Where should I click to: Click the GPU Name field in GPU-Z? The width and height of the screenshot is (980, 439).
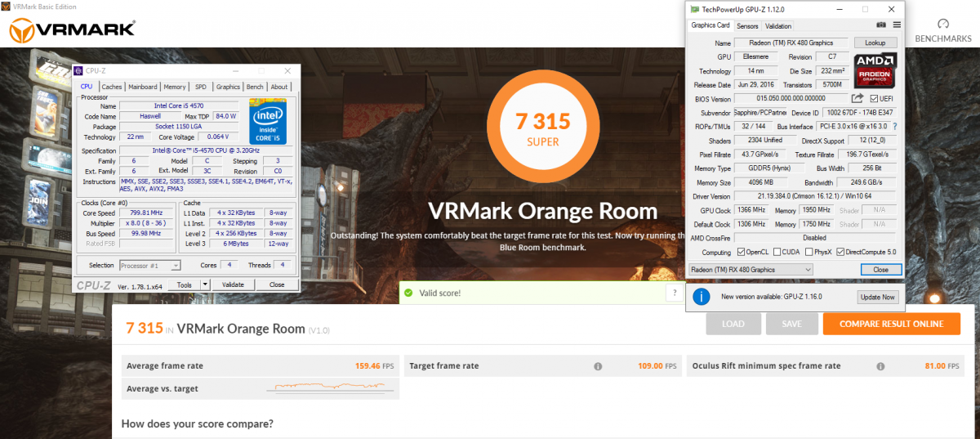click(791, 43)
